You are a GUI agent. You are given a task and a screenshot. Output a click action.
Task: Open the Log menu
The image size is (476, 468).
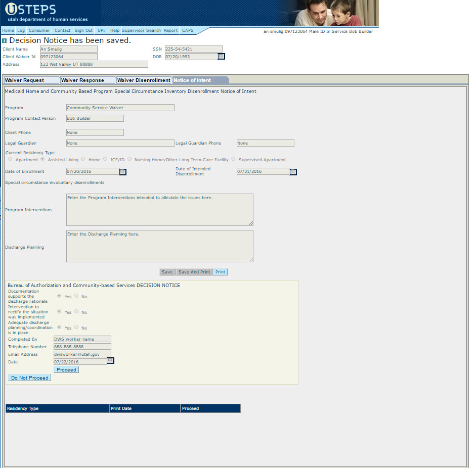(x=21, y=30)
